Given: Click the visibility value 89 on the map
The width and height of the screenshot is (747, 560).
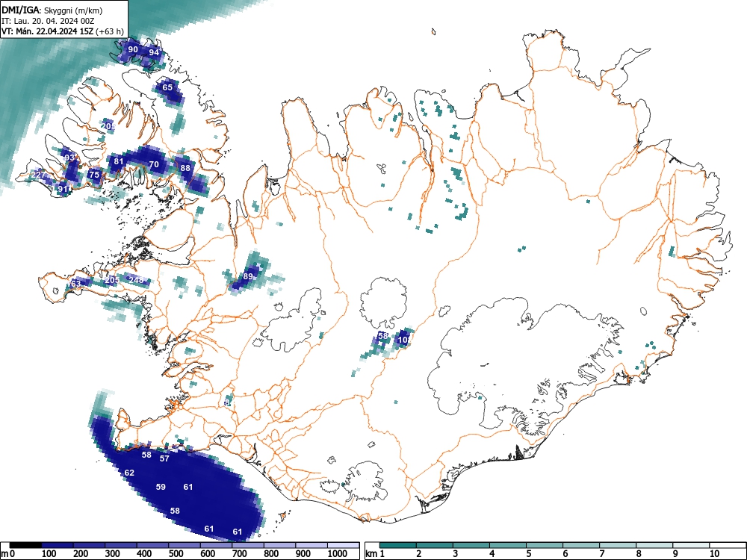Looking at the screenshot, I should click(x=248, y=276).
